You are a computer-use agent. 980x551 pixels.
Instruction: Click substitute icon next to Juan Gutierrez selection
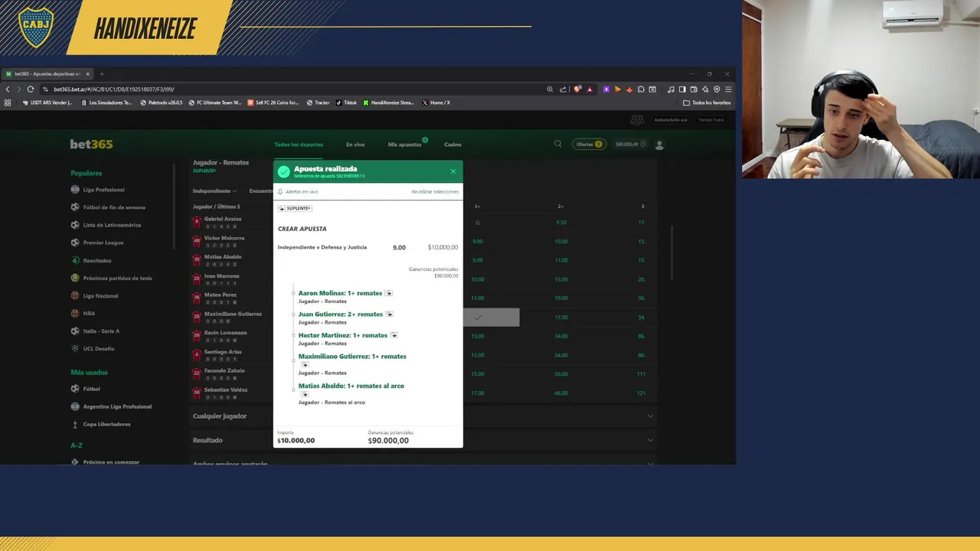(x=389, y=315)
